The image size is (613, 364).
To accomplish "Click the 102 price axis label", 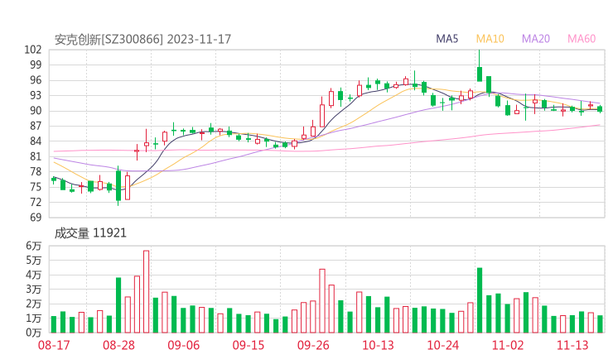I will 33,50.
